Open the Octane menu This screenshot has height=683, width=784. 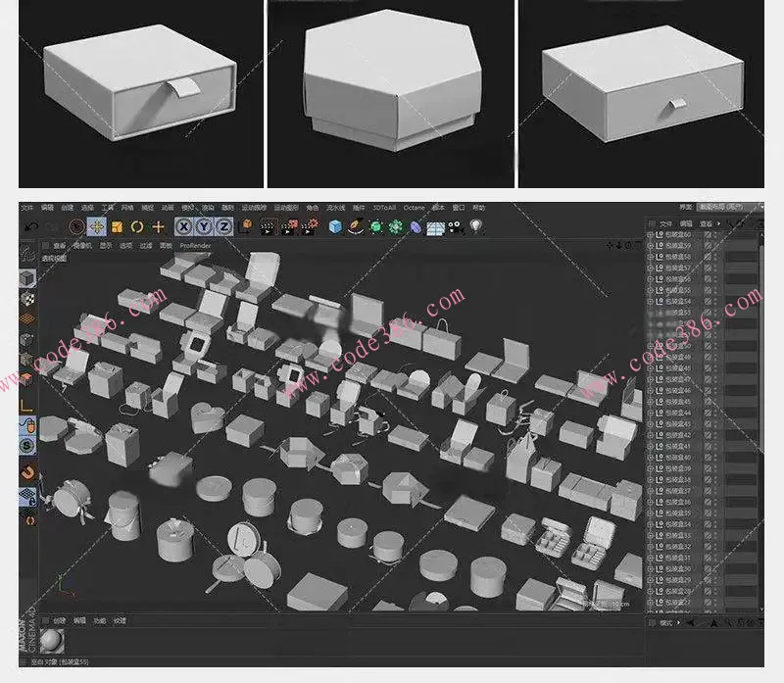click(x=414, y=208)
